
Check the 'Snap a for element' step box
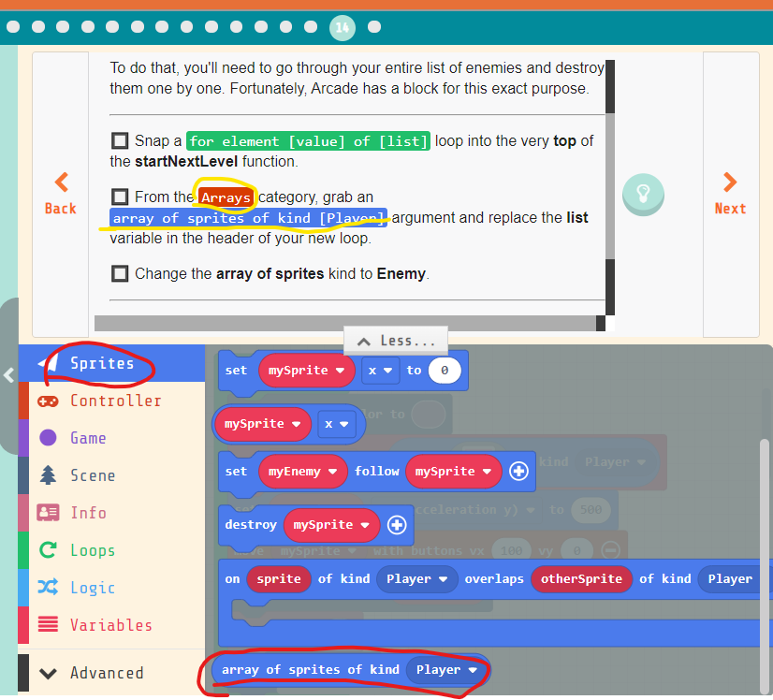pos(120,141)
